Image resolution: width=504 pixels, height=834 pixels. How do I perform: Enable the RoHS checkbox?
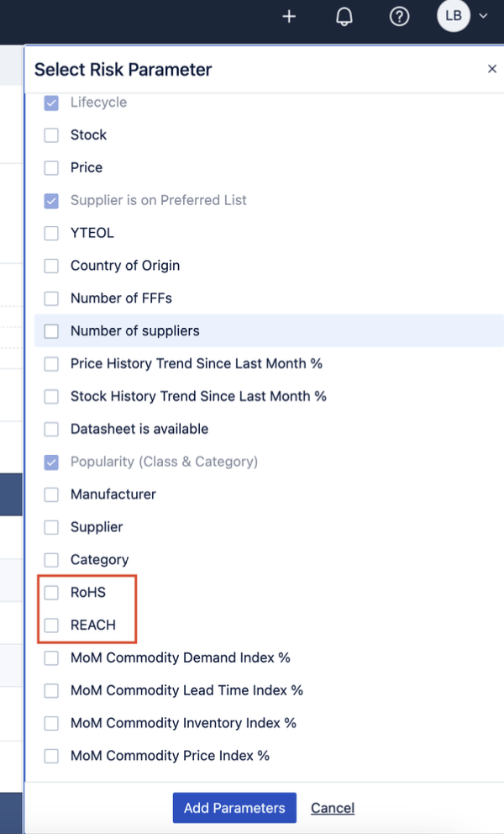pyautogui.click(x=51, y=593)
